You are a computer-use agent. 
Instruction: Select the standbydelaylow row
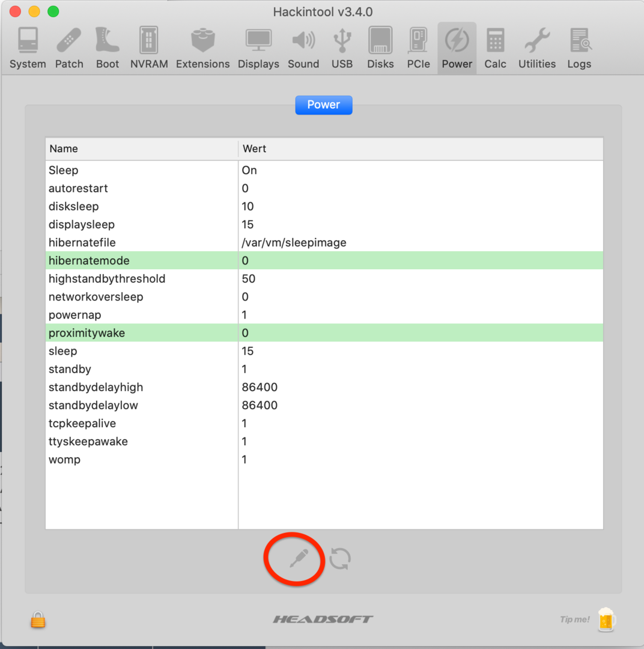(324, 405)
